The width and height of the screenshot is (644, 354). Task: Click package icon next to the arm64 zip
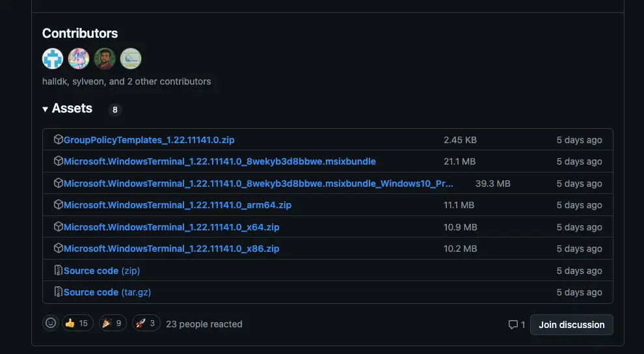(58, 205)
